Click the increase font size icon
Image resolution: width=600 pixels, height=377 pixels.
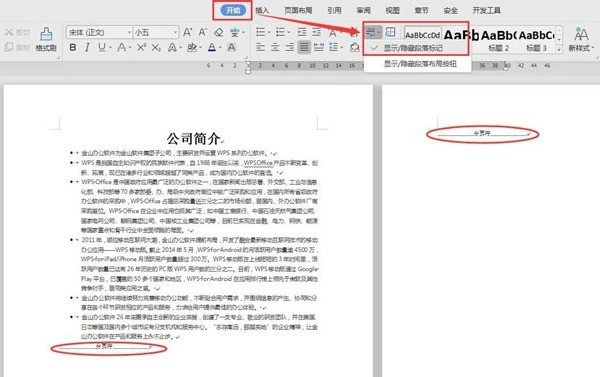point(187,33)
